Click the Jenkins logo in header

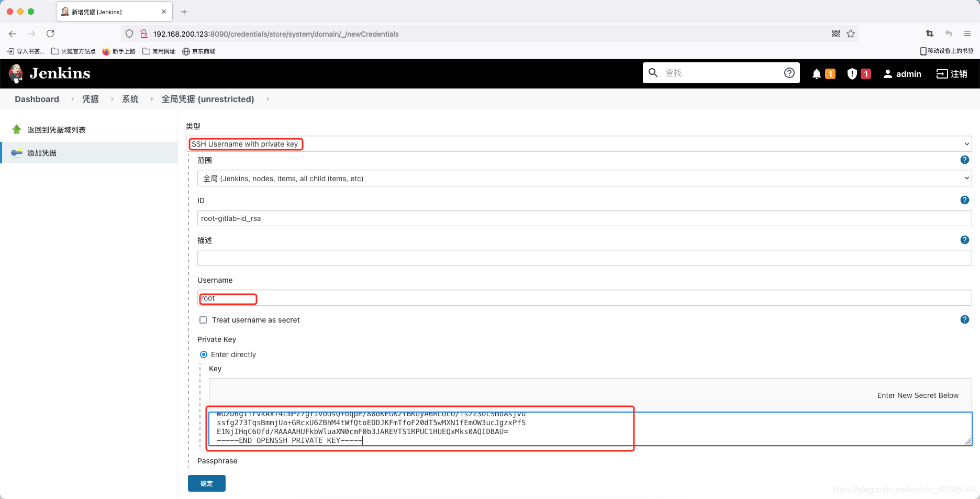pyautogui.click(x=50, y=73)
